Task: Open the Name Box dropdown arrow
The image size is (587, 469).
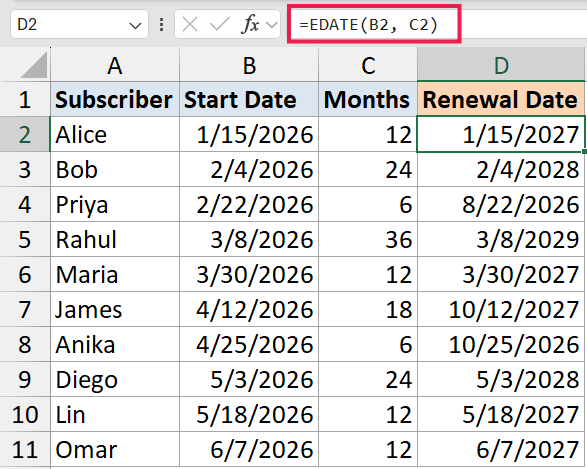Action: [x=135, y=26]
